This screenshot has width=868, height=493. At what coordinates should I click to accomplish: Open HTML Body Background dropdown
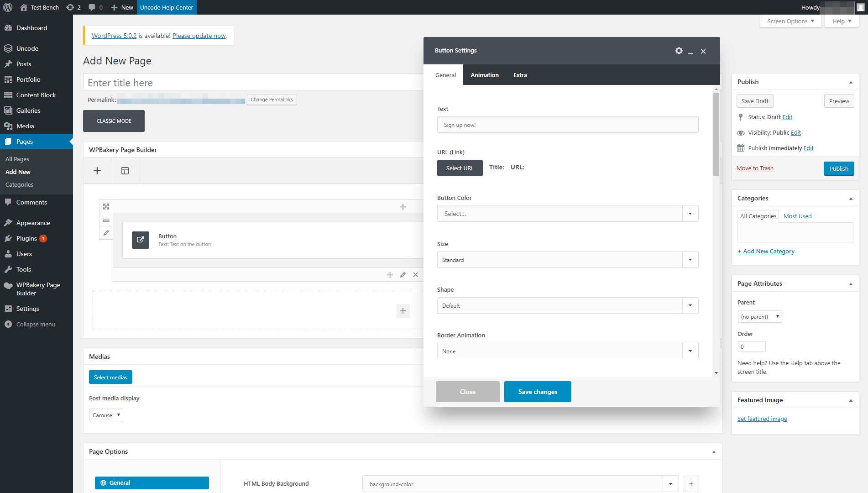(x=520, y=484)
